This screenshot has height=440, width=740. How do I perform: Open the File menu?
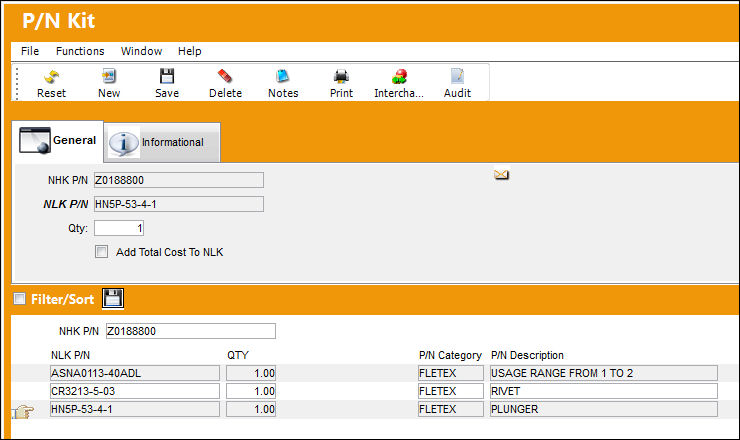(30, 51)
